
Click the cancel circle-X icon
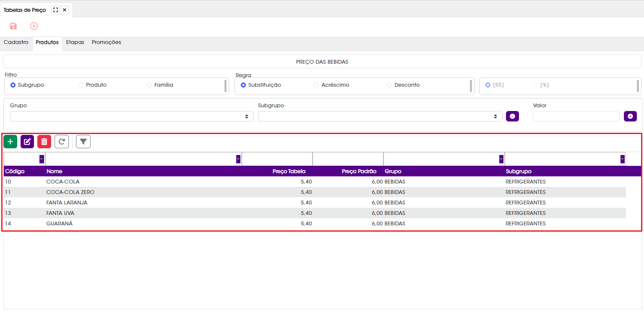34,26
